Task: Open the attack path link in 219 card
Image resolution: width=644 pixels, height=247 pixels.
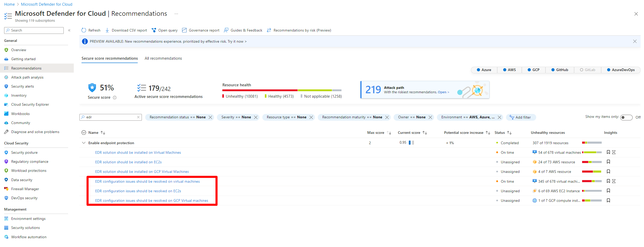Action: click(x=443, y=92)
